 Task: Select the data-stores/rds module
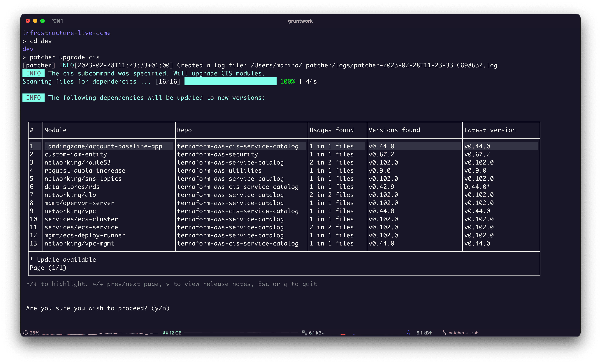[x=72, y=187]
